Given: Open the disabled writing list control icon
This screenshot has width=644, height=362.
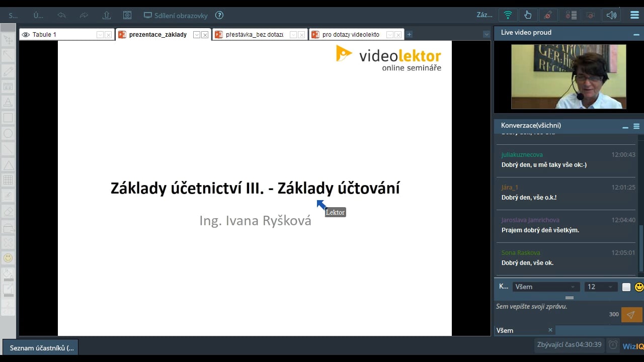Looking at the screenshot, I should 571,15.
